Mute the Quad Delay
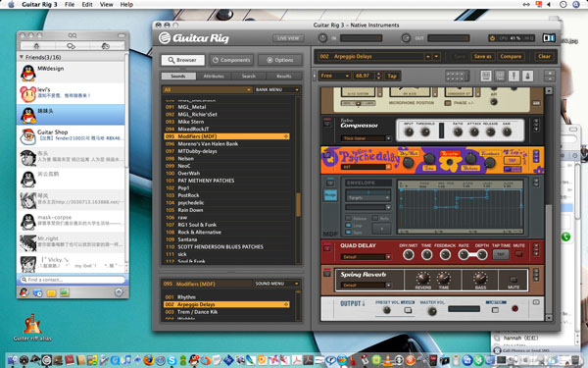This screenshot has width=588, height=368. tap(518, 254)
